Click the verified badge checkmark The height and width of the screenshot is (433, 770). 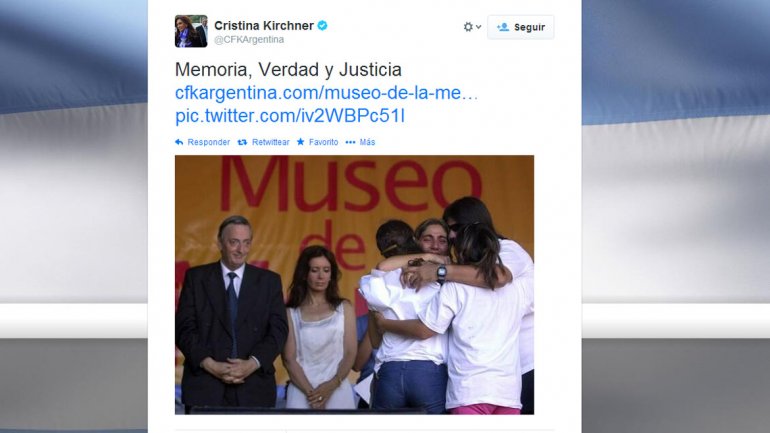click(323, 26)
